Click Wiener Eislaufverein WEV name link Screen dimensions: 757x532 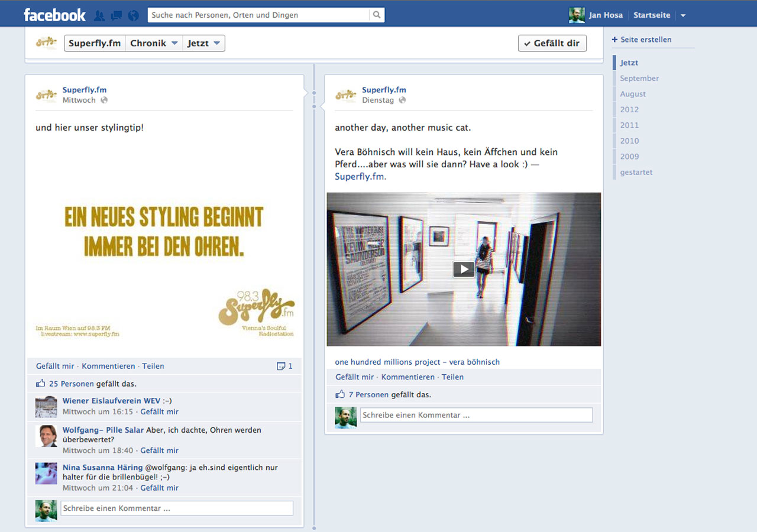(111, 401)
